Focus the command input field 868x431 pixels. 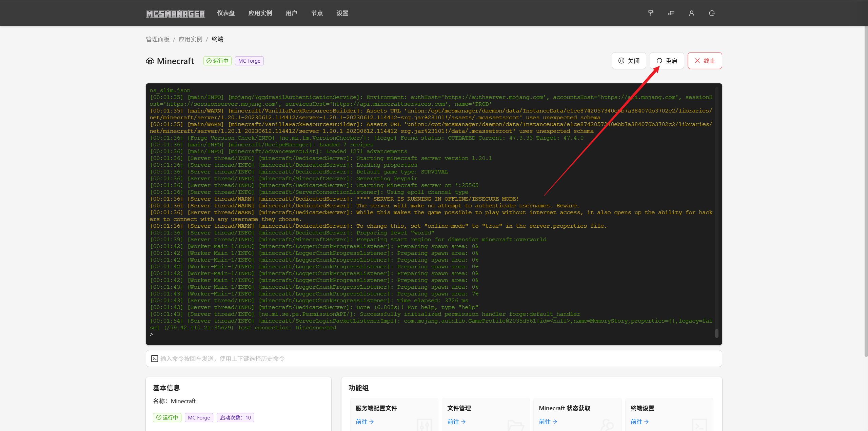(x=434, y=358)
